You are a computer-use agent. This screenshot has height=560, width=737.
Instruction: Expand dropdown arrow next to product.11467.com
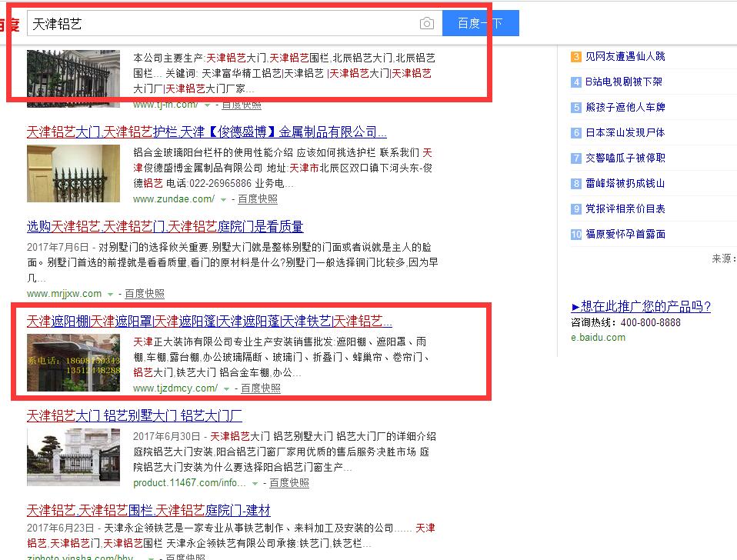coord(255,483)
